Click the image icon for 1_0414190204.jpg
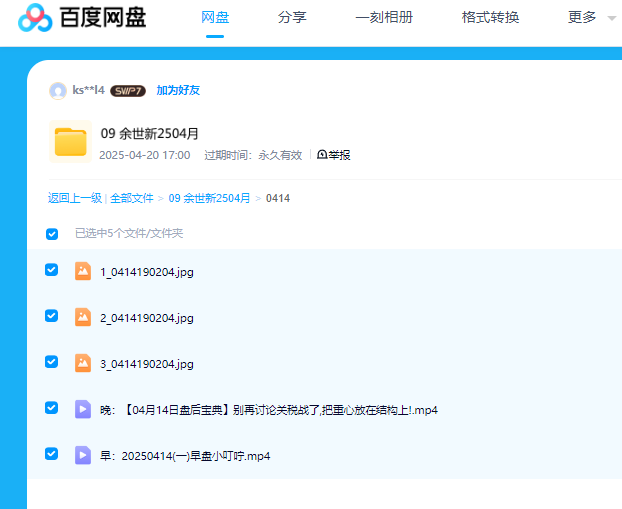 point(83,271)
